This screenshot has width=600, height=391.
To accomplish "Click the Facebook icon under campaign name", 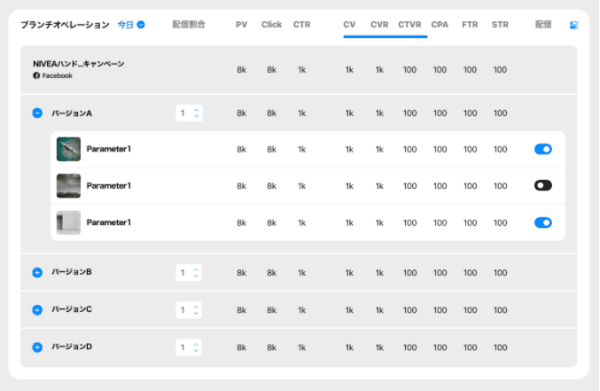I will (x=36, y=76).
